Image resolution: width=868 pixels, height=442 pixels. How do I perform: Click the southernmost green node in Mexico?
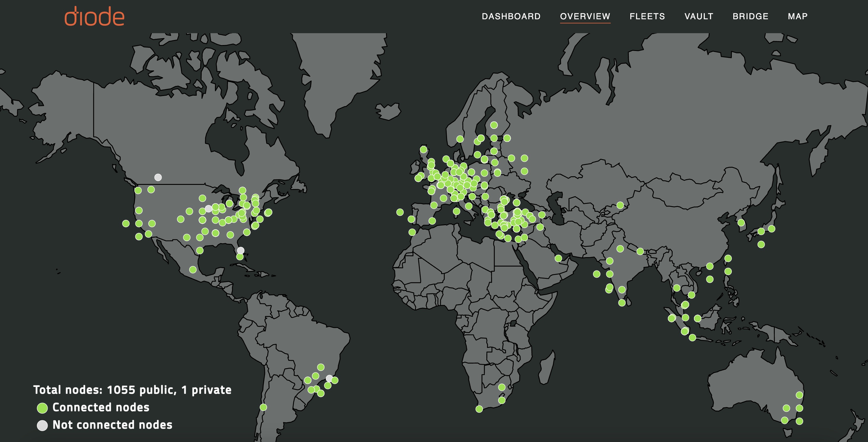coord(193,269)
